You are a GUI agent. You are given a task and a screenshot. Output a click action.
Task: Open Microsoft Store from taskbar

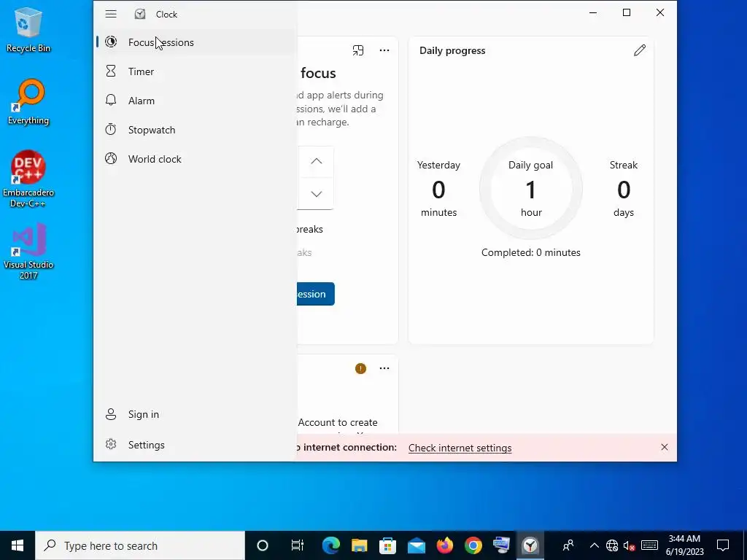388,545
